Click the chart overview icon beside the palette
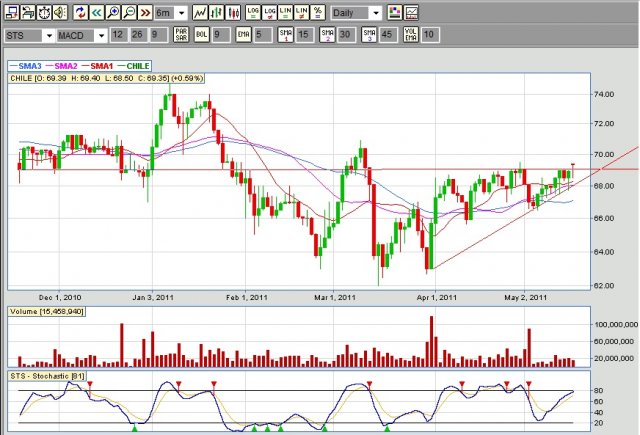Screen dimensions: 640x435 pyautogui.click(x=411, y=13)
